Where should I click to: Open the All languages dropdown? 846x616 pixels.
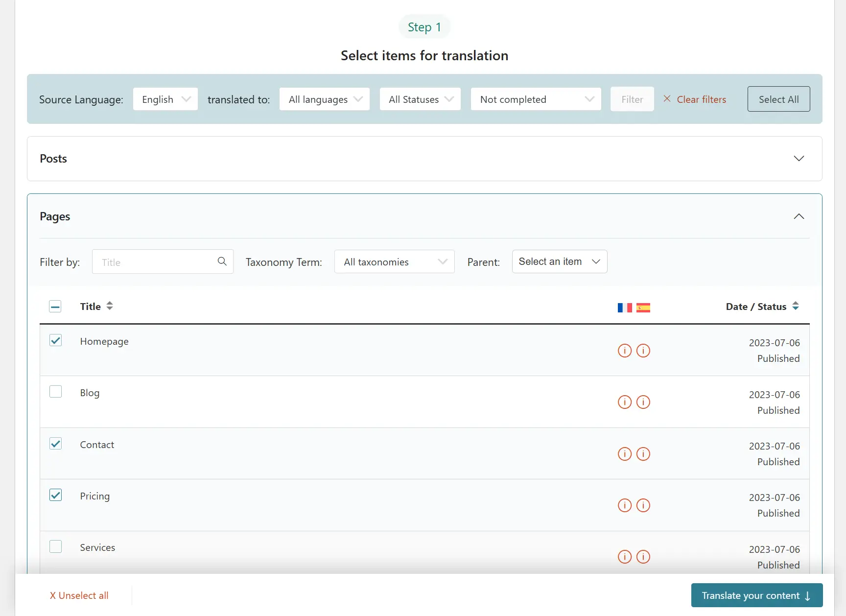click(324, 99)
